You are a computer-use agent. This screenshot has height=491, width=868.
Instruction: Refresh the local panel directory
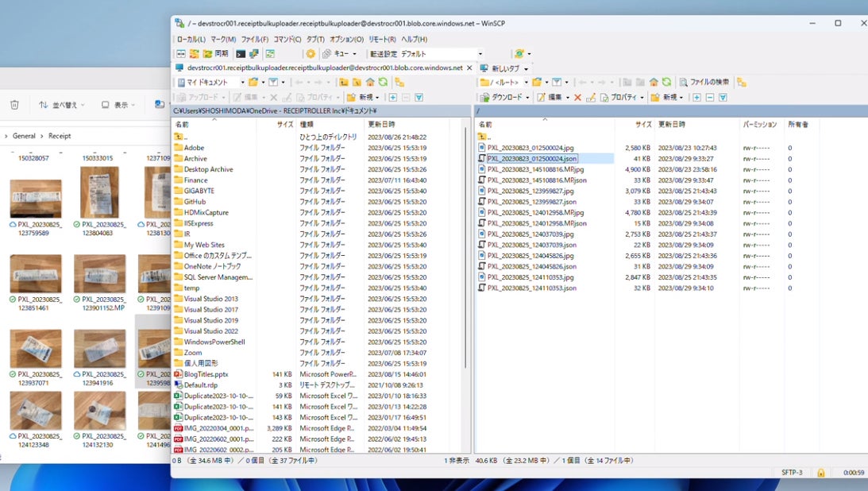pos(383,82)
